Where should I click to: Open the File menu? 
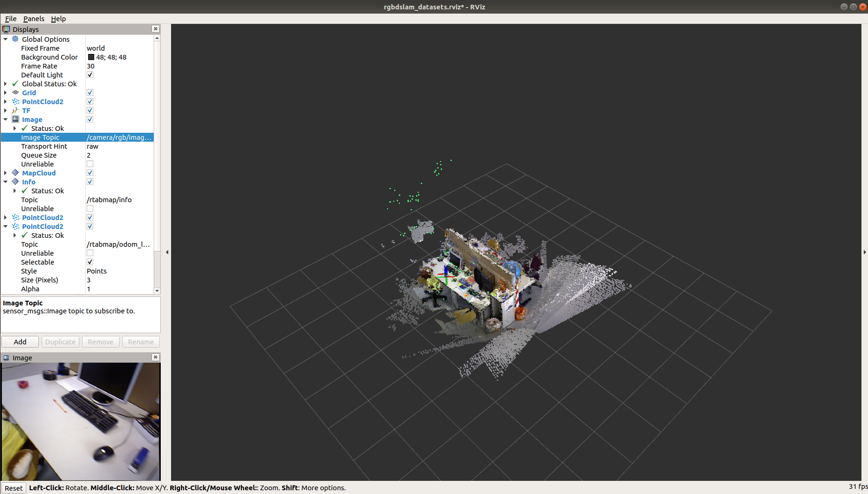(x=10, y=19)
